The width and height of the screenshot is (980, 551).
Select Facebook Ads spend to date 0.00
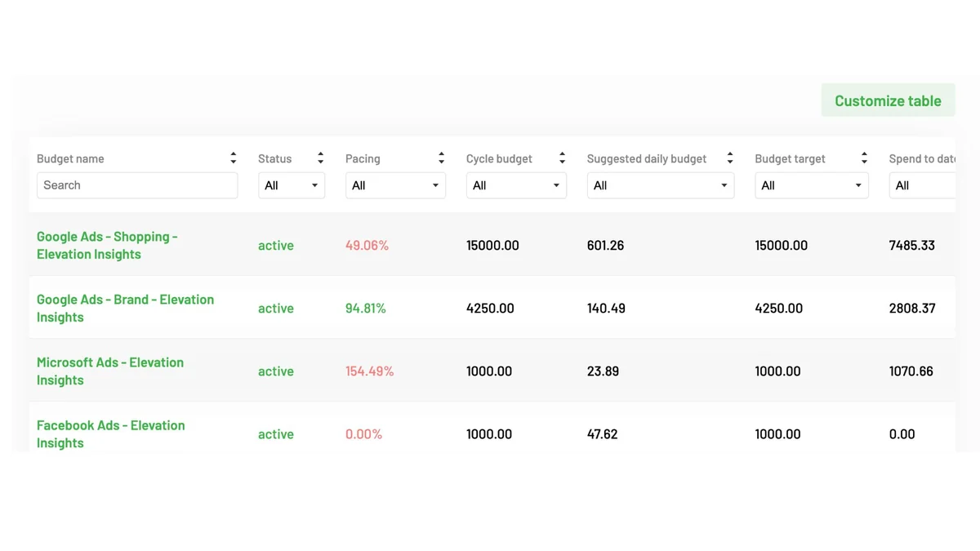902,433
